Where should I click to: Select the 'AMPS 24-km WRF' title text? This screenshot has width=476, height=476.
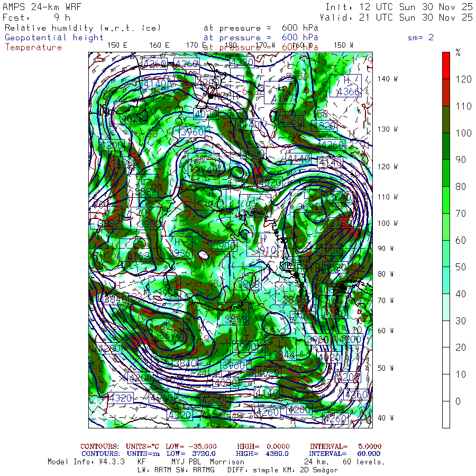pos(37,7)
